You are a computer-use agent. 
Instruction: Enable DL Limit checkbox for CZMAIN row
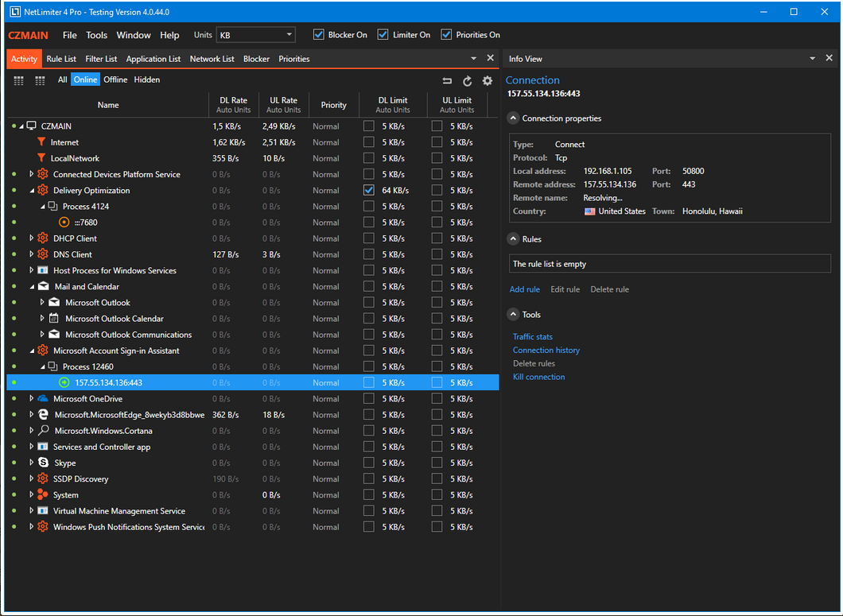[369, 126]
